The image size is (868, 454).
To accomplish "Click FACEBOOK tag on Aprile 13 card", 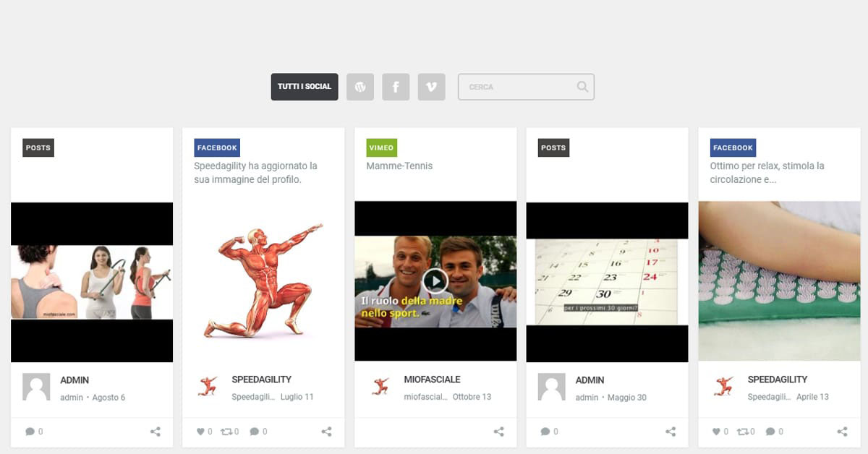I will 733,147.
